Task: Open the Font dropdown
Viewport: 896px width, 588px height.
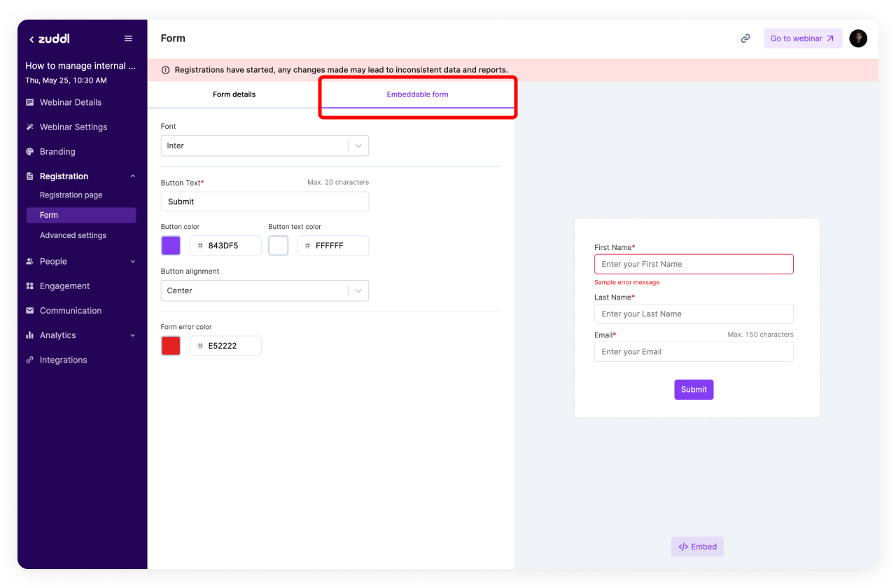Action: point(265,146)
